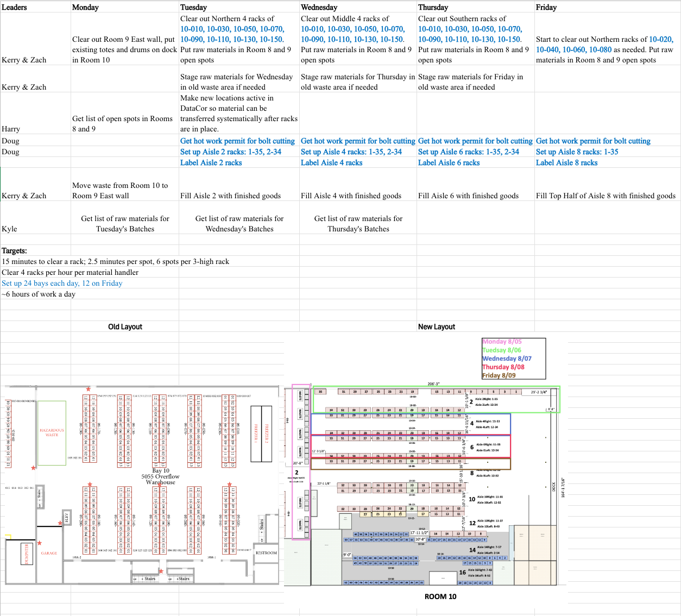Click the Dumpster box in old layout
The height and width of the screenshot is (616, 681).
point(26,554)
